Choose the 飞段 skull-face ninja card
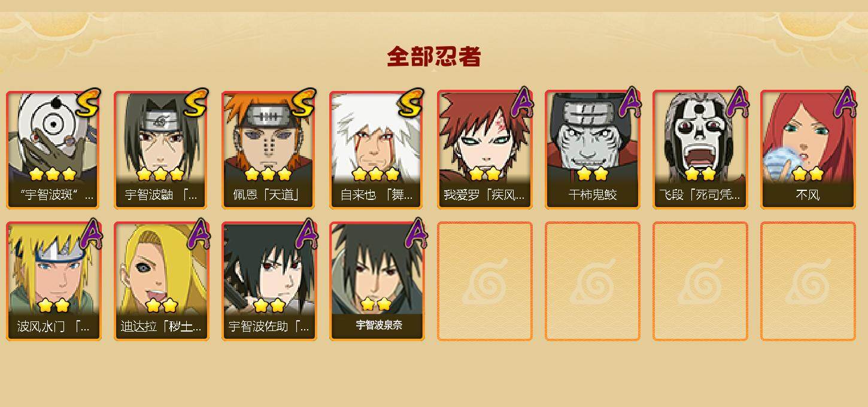 (700, 150)
